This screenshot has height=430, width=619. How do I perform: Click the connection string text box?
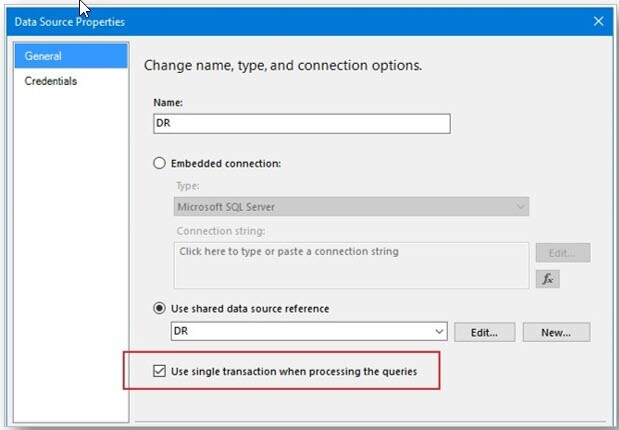click(x=350, y=264)
